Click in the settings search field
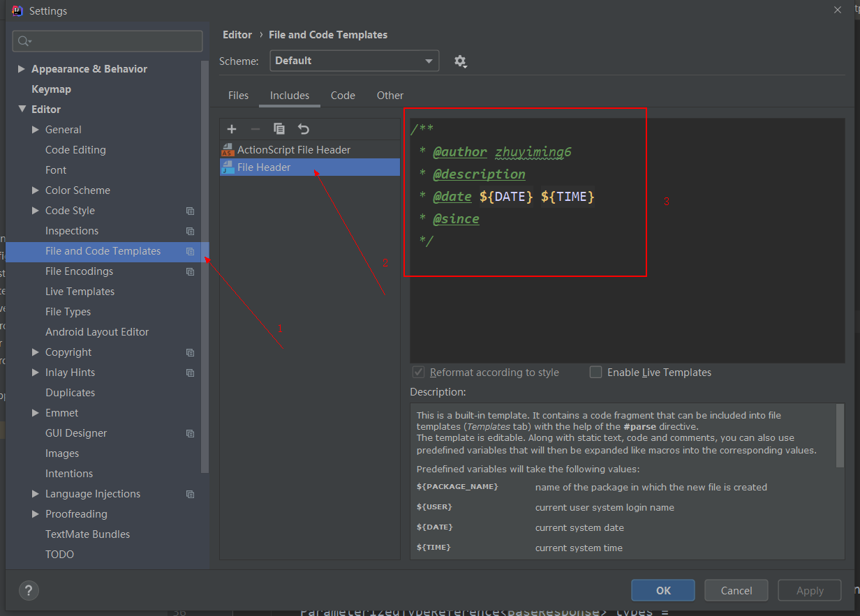 107,41
